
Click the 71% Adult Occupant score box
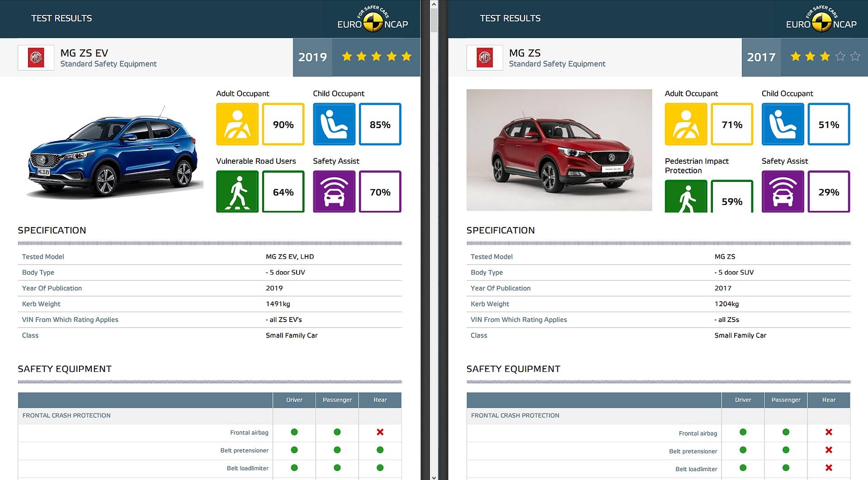pyautogui.click(x=732, y=124)
